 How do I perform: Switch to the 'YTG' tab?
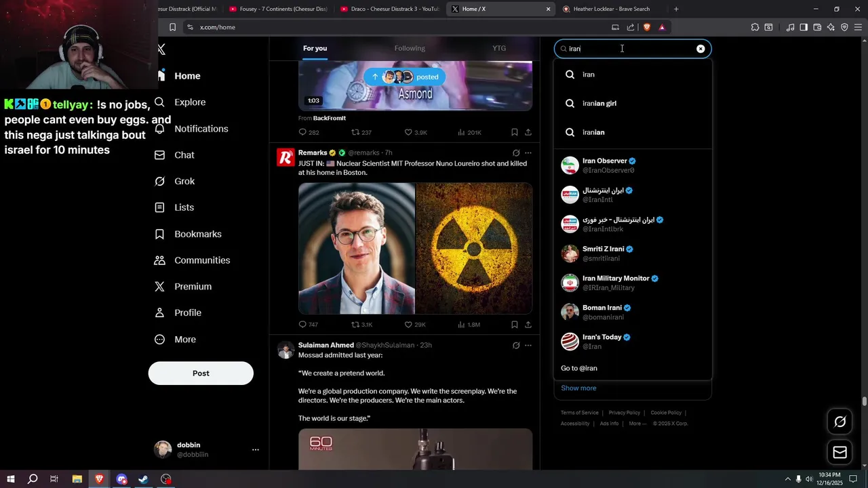[499, 48]
